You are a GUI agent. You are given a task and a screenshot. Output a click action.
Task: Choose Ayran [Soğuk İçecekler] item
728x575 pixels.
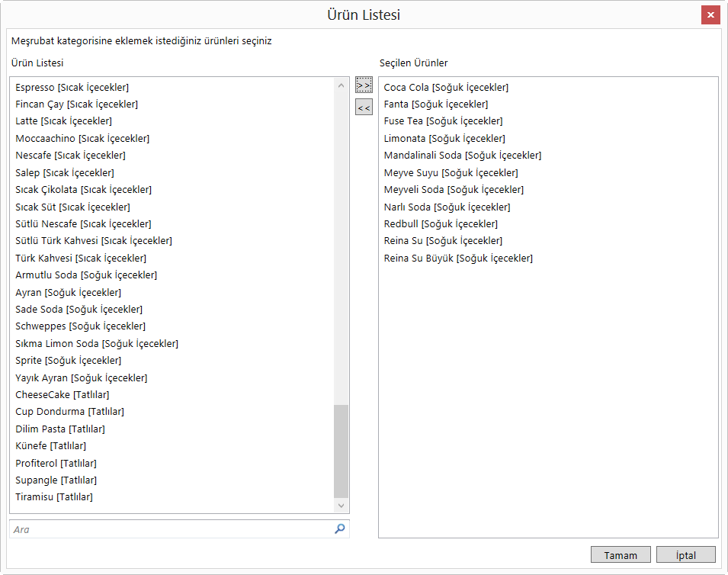[68, 293]
